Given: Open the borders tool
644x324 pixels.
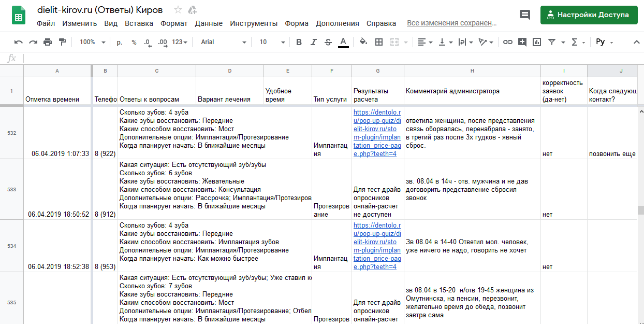Looking at the screenshot, I should point(379,42).
